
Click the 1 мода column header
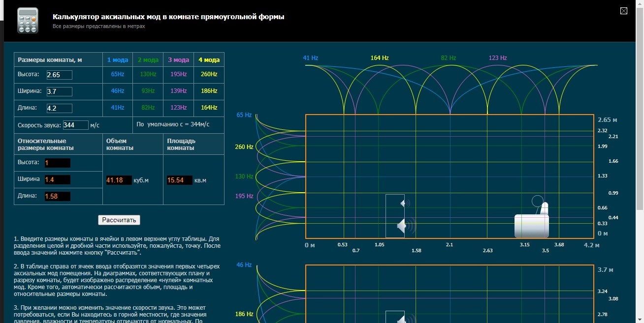pos(118,60)
